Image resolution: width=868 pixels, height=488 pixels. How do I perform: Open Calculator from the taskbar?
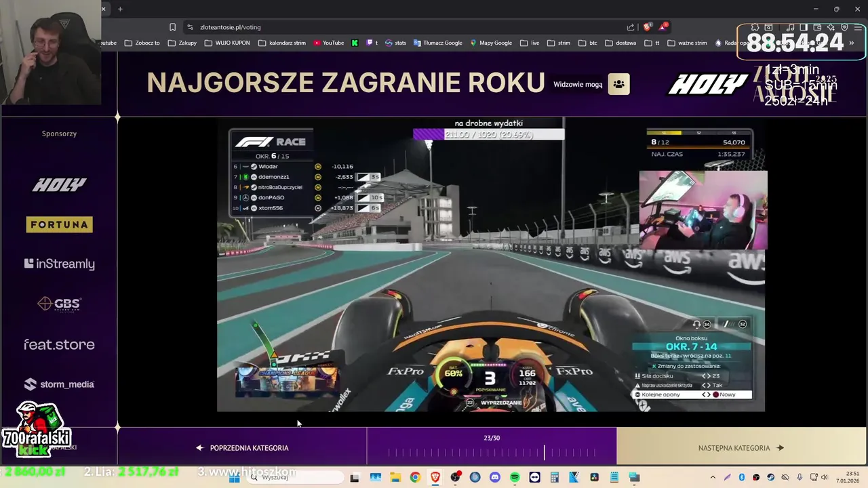coord(554,477)
